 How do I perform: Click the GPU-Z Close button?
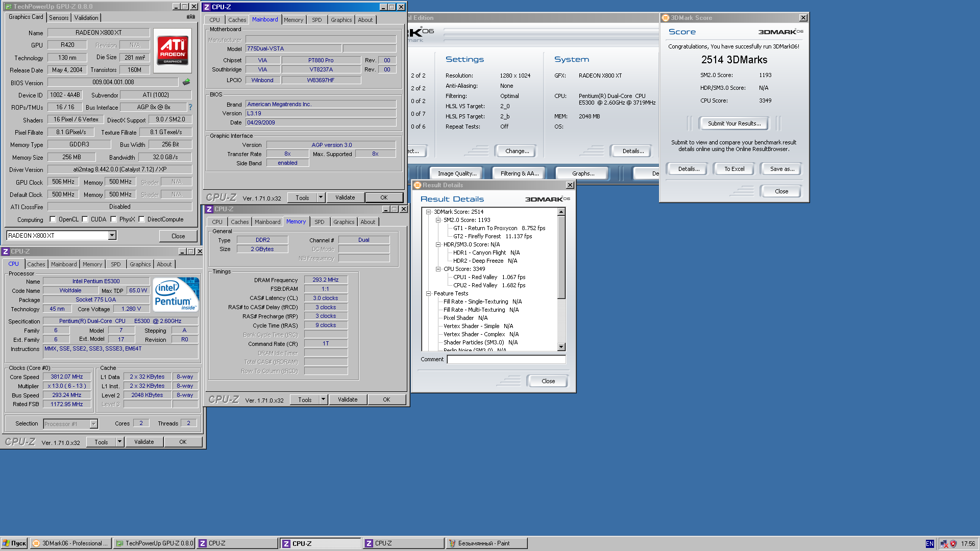[178, 236]
